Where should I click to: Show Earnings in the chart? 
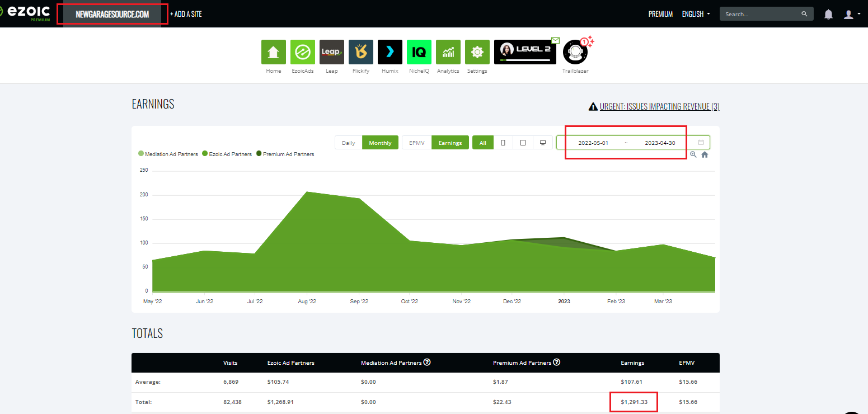(x=450, y=143)
